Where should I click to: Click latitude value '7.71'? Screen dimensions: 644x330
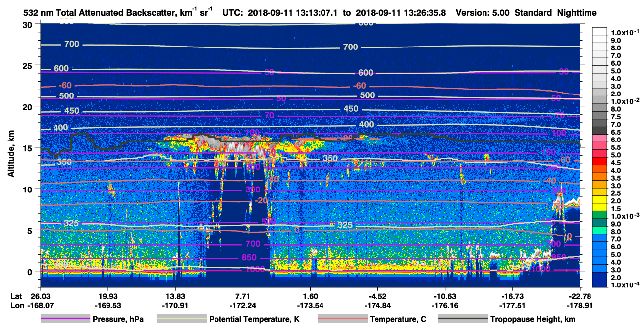243,295
